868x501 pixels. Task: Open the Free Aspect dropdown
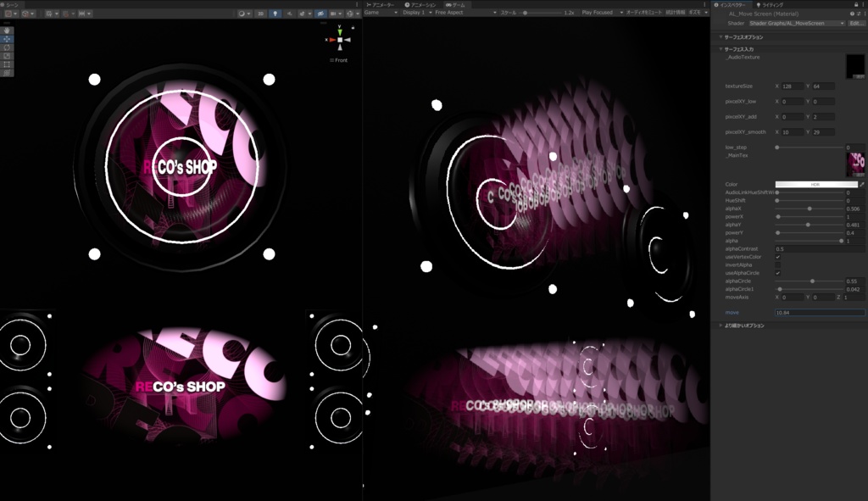465,12
